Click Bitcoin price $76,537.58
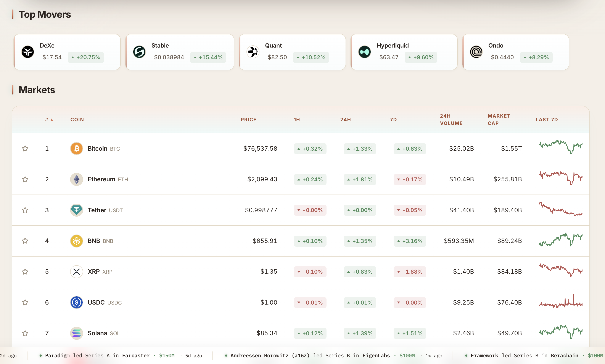The image size is (605, 364). 260,148
